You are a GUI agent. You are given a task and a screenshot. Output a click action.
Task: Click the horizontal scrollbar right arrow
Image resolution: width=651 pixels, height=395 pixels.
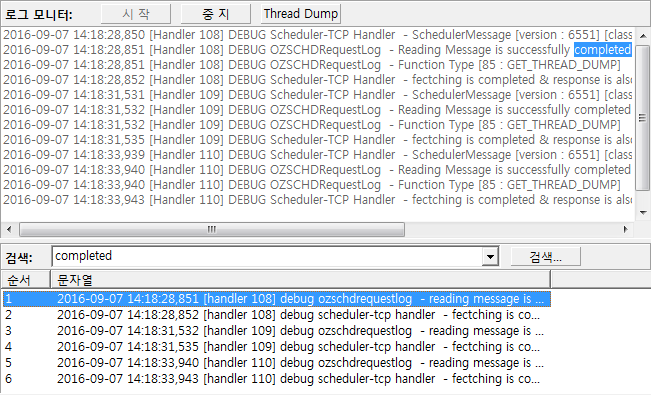626,229
